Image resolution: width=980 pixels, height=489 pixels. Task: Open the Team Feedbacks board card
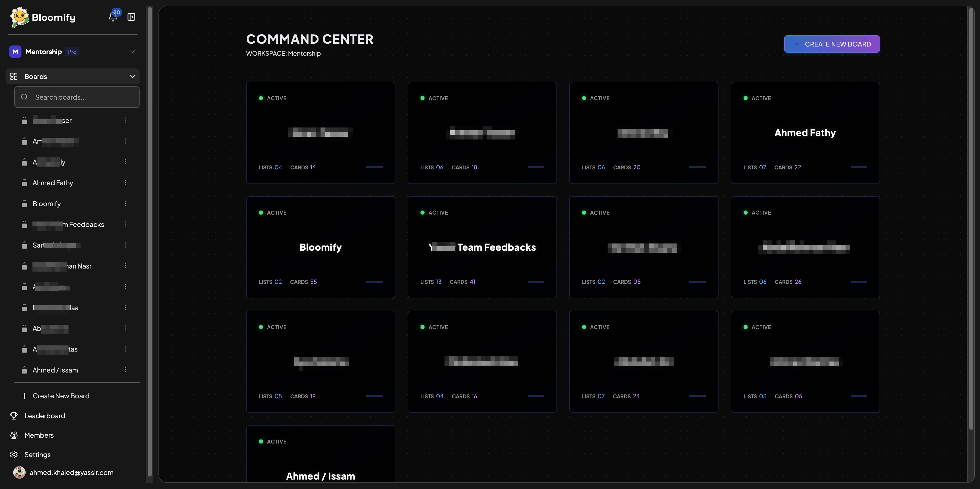(482, 247)
